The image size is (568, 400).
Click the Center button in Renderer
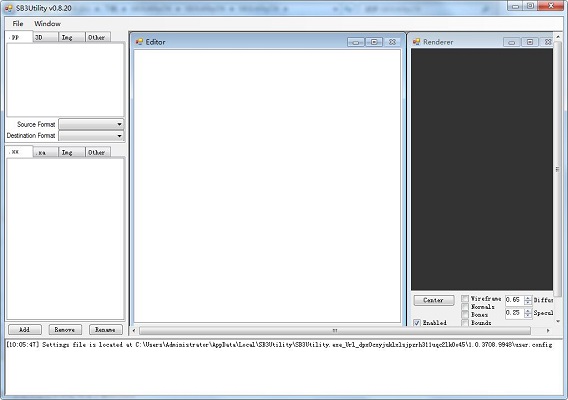(434, 300)
